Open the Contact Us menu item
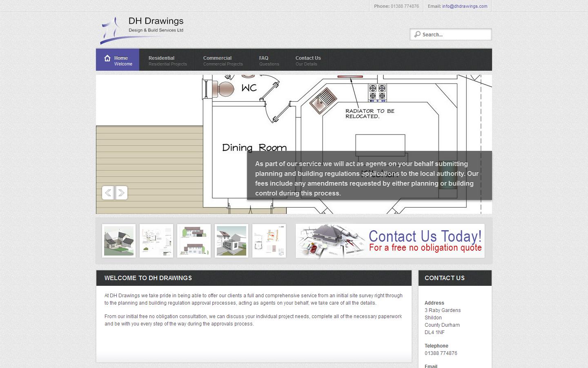The width and height of the screenshot is (588, 368). coord(308,60)
